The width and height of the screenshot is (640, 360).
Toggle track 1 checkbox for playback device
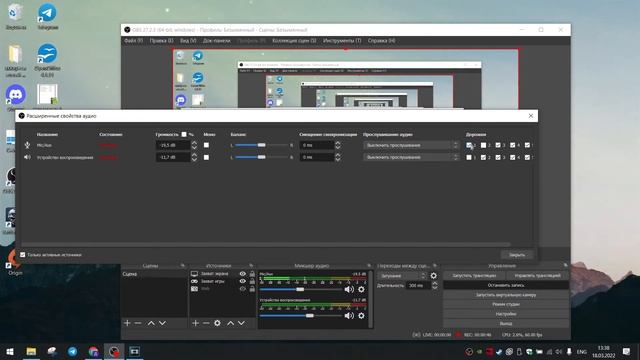coord(469,157)
